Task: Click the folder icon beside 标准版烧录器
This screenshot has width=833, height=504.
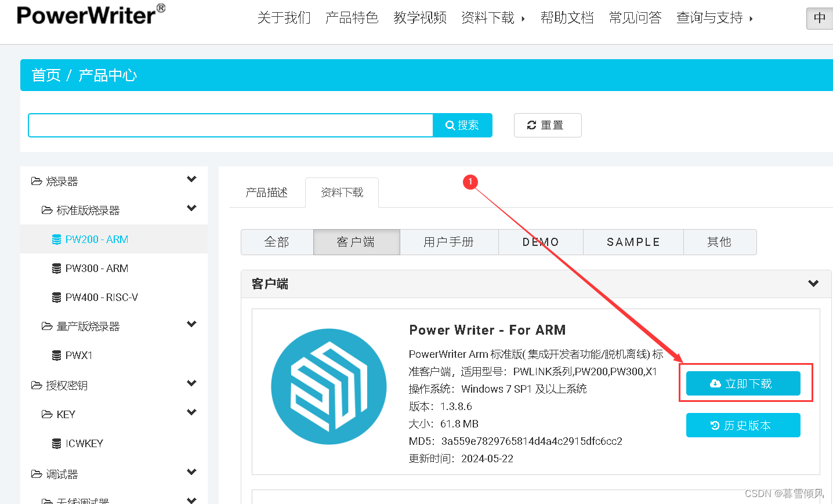Action: click(x=47, y=210)
